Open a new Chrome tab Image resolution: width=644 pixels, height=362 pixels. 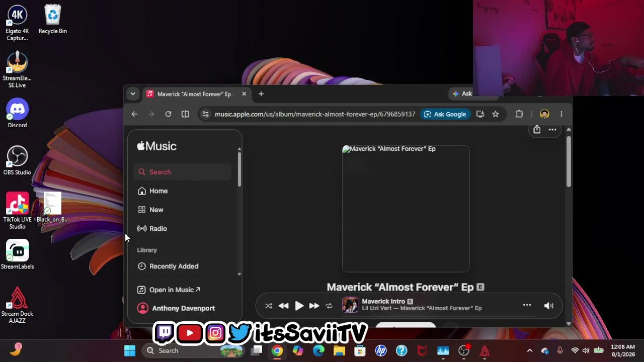point(261,94)
